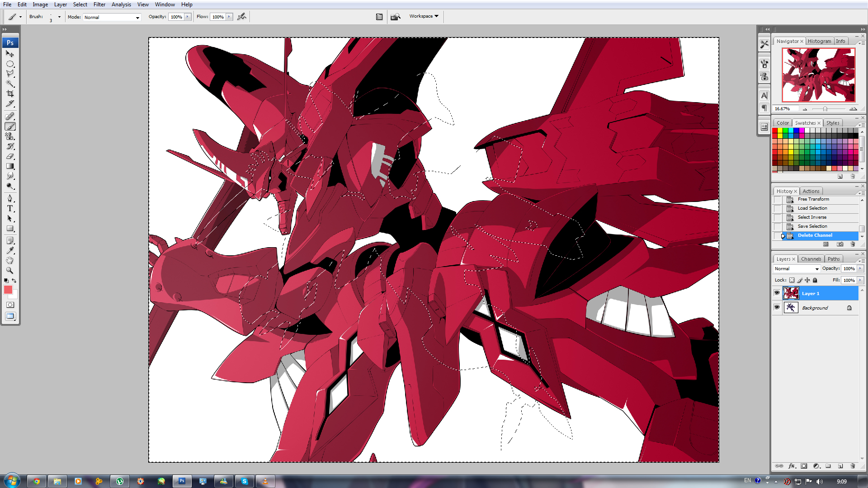Set history brush source at Free Transform
Screen dimensions: 868x488
(x=777, y=199)
